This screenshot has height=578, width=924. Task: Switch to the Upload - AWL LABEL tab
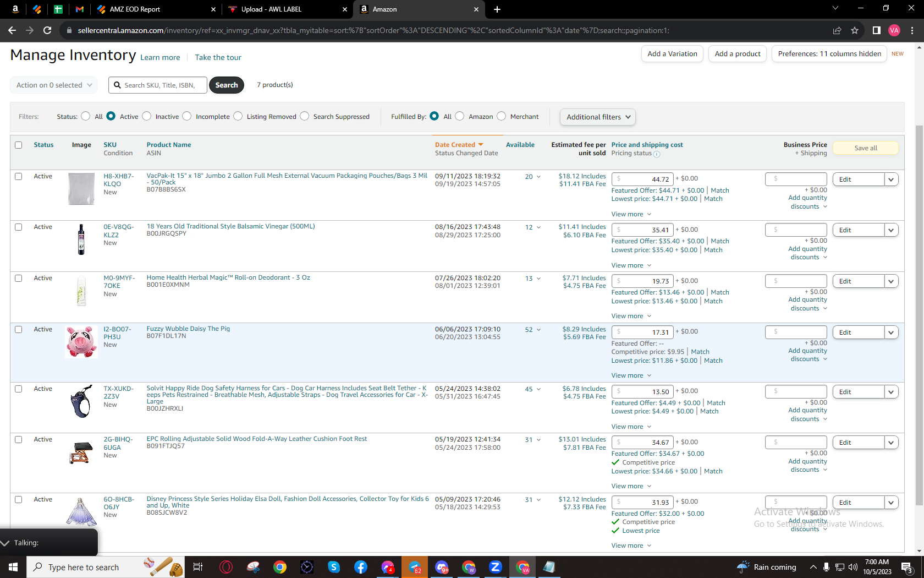coord(288,9)
